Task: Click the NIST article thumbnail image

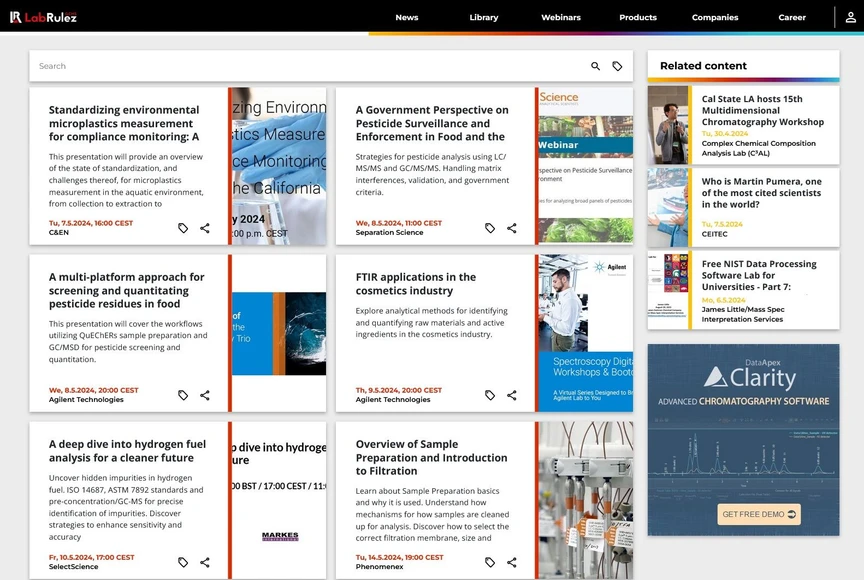Action: coord(668,290)
